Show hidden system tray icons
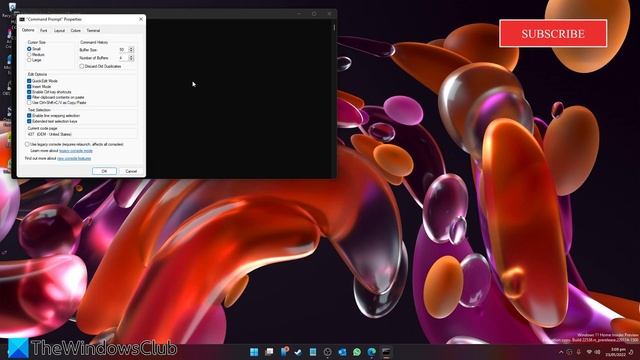 (x=561, y=352)
